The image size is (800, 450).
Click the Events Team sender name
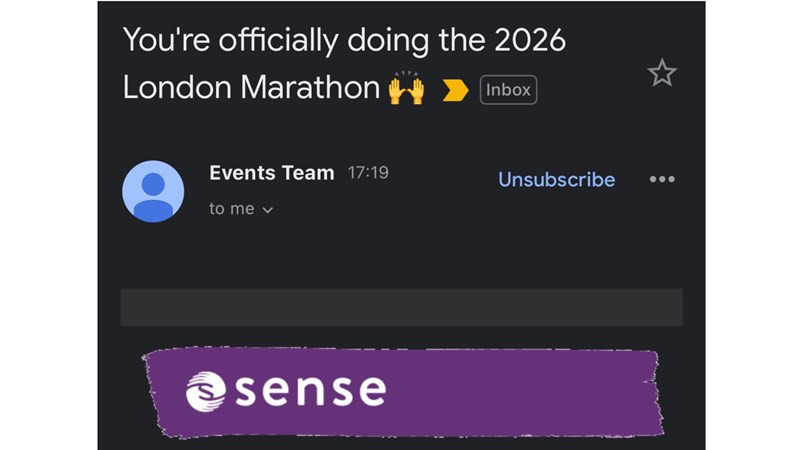pyautogui.click(x=271, y=172)
